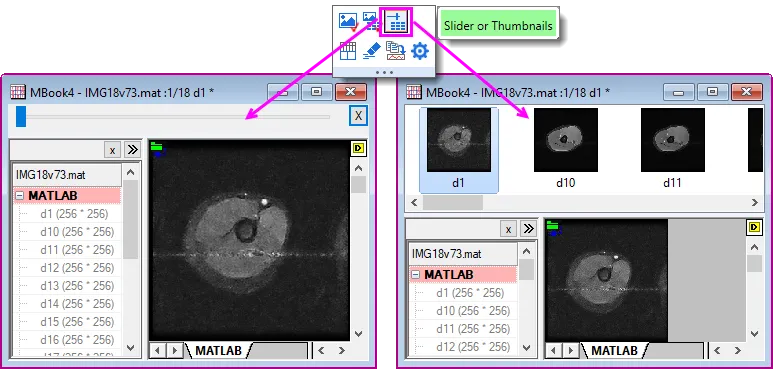Collapse the MATLAB node in left window tree
This screenshot has width=773, height=369.
[20, 196]
